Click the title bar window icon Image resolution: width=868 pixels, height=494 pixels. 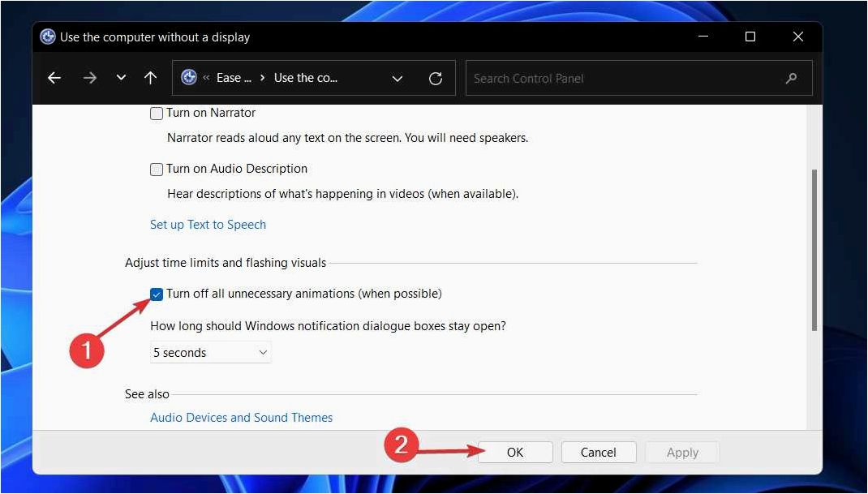tap(48, 37)
